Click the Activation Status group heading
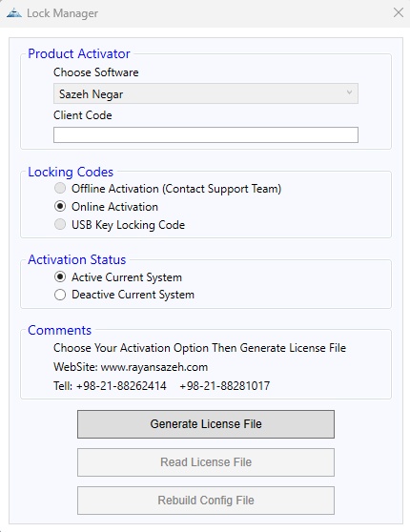410x532 pixels. pos(76,259)
